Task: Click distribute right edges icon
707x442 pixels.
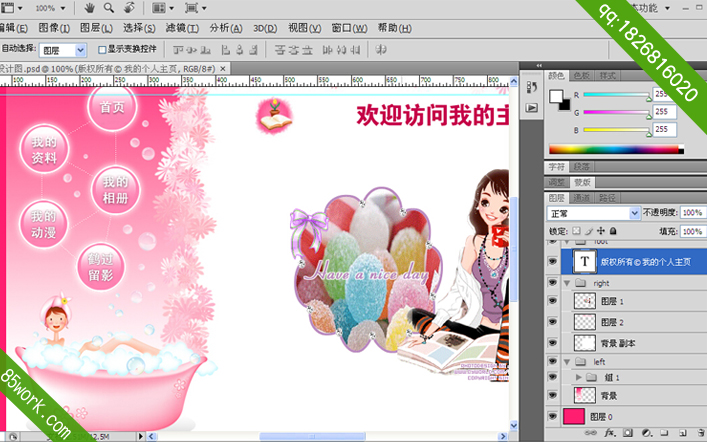Action: point(355,50)
